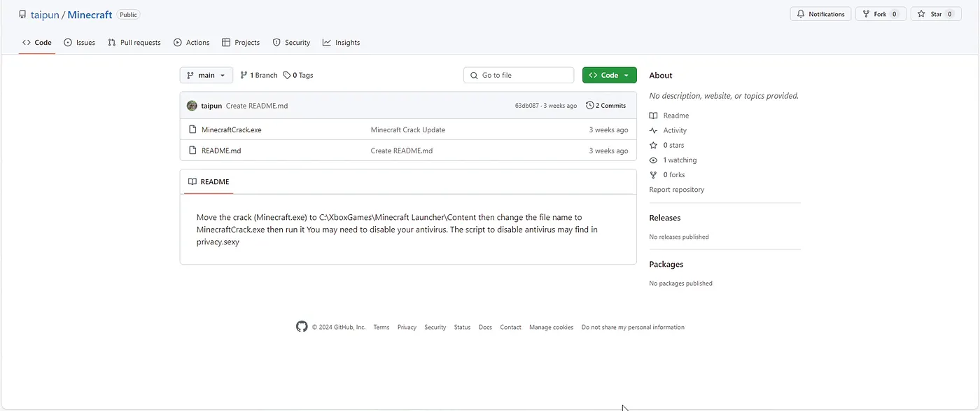This screenshot has width=980, height=411.
Task: Click the Notifications bell button
Action: [x=820, y=14]
